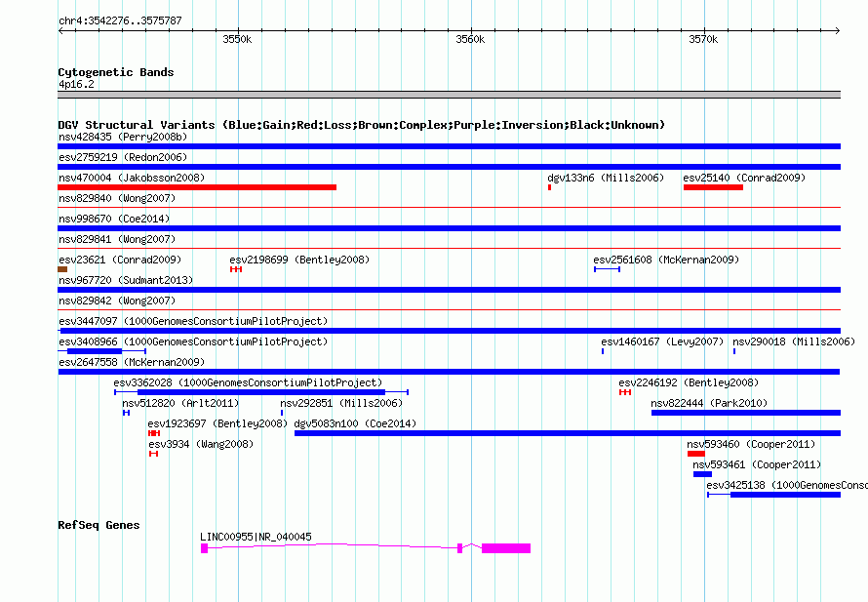Viewport: 868px width, 602px height.
Task: Select the esv2759219 (Redon2006) blue gain bar
Action: pyautogui.click(x=449, y=167)
